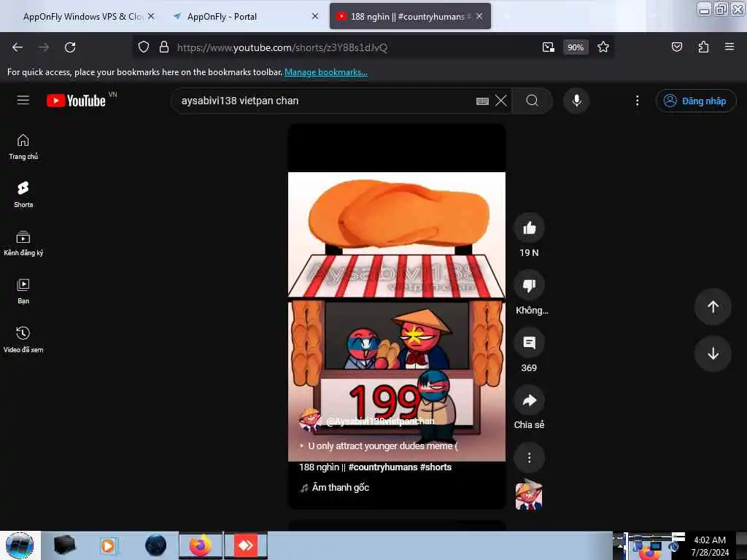Go to previous short with up arrow

[x=713, y=307]
